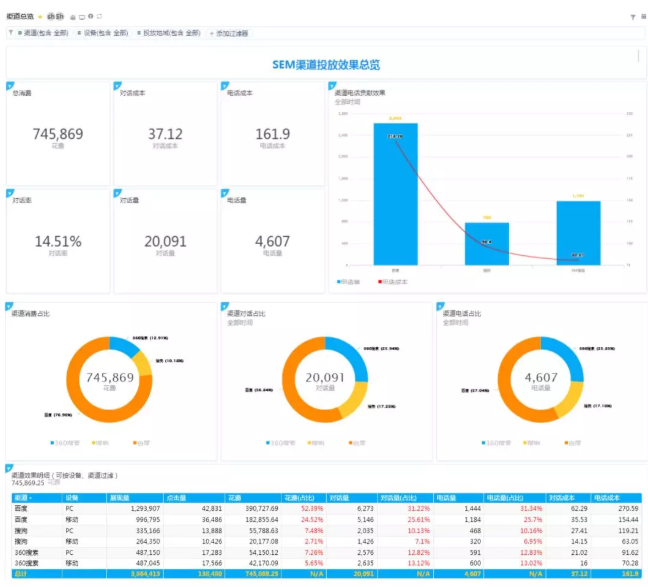This screenshot has width=648, height=587.
Task: Click the 展现量 column header
Action: coord(120,497)
